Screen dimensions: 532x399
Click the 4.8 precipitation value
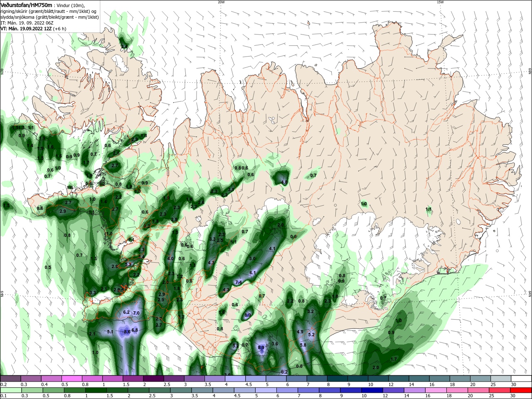(285, 182)
